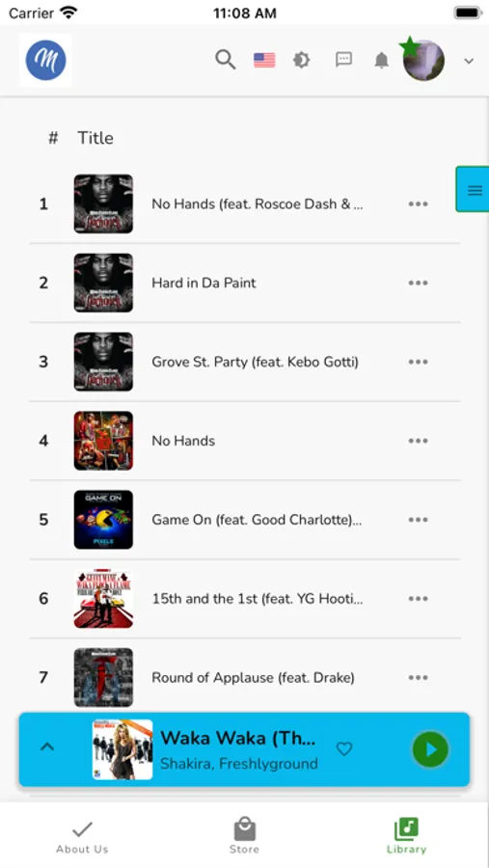Switch to the Store tab
The image size is (489, 868).
(244, 837)
